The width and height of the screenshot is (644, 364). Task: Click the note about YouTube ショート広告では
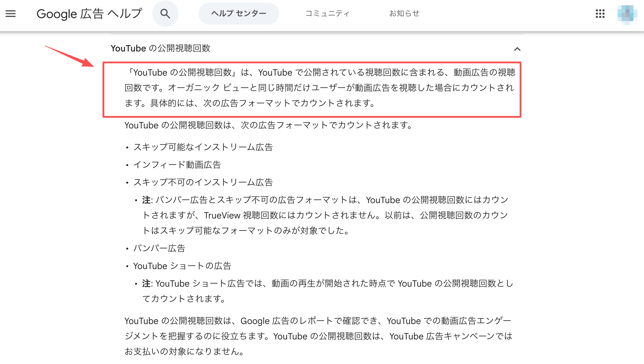tap(328, 291)
